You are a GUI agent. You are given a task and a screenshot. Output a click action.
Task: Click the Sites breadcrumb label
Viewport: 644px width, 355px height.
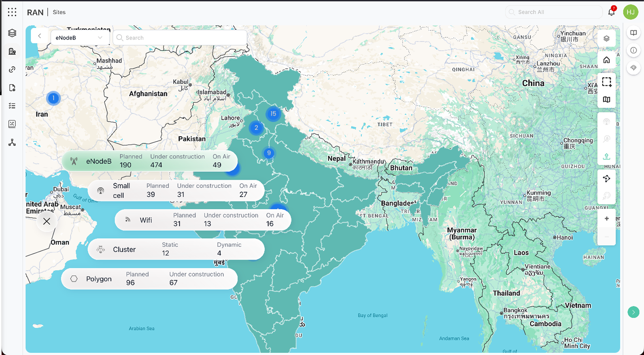[59, 12]
